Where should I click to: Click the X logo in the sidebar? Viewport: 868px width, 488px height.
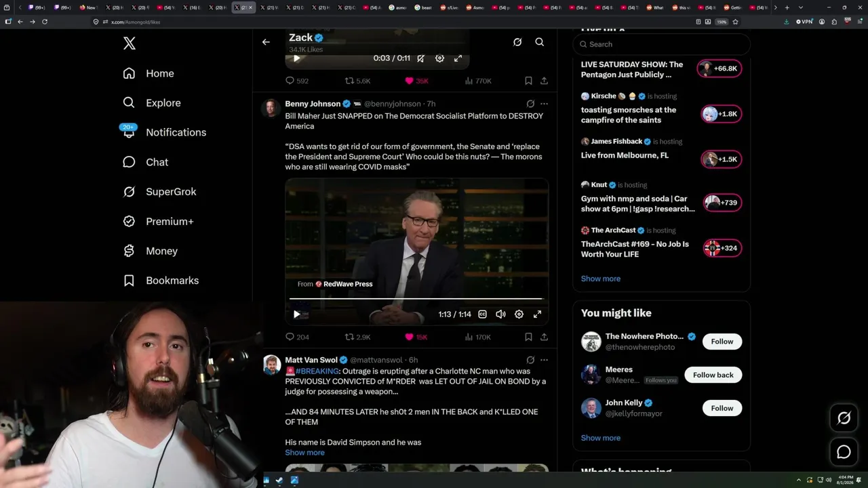pyautogui.click(x=130, y=44)
